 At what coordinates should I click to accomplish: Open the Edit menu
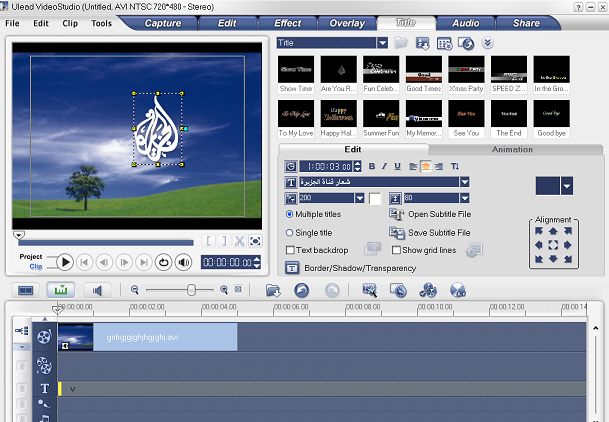[x=41, y=23]
